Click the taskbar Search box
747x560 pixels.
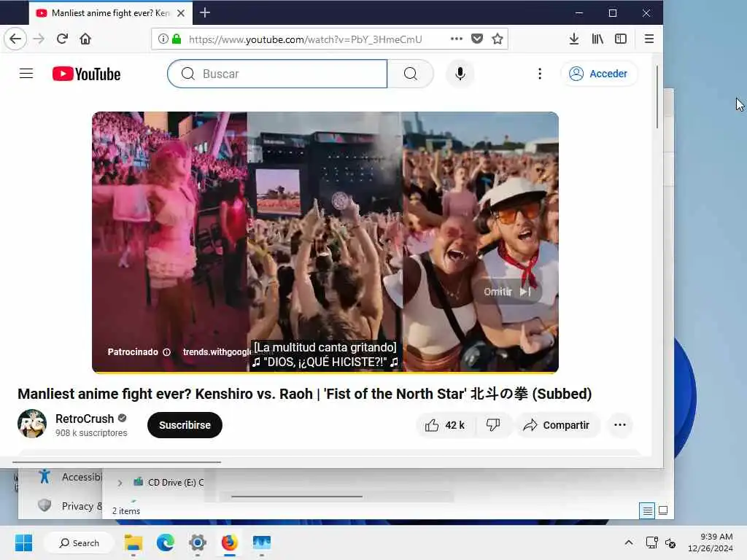click(79, 542)
